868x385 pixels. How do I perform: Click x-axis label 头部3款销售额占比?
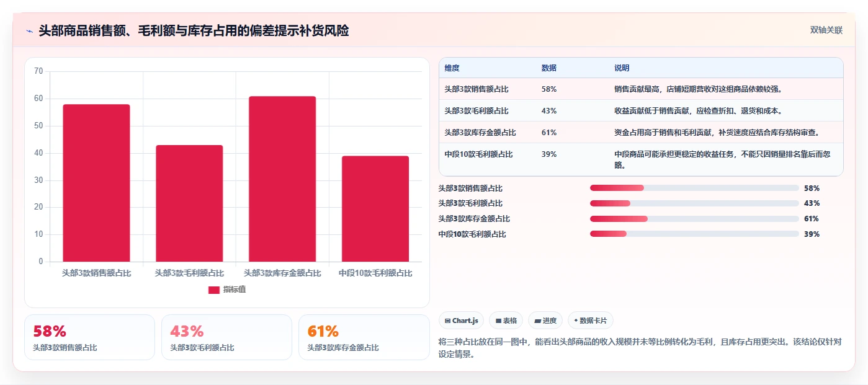[x=96, y=273]
